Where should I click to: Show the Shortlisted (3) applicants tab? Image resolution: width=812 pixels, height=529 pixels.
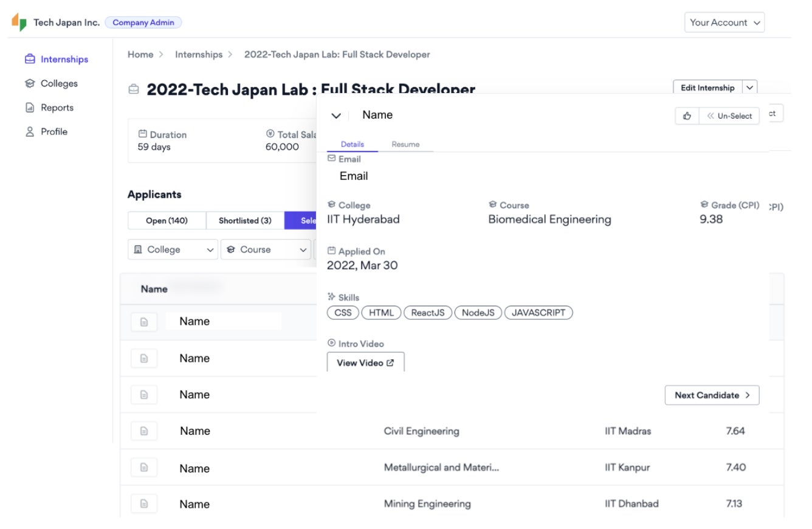245,221
